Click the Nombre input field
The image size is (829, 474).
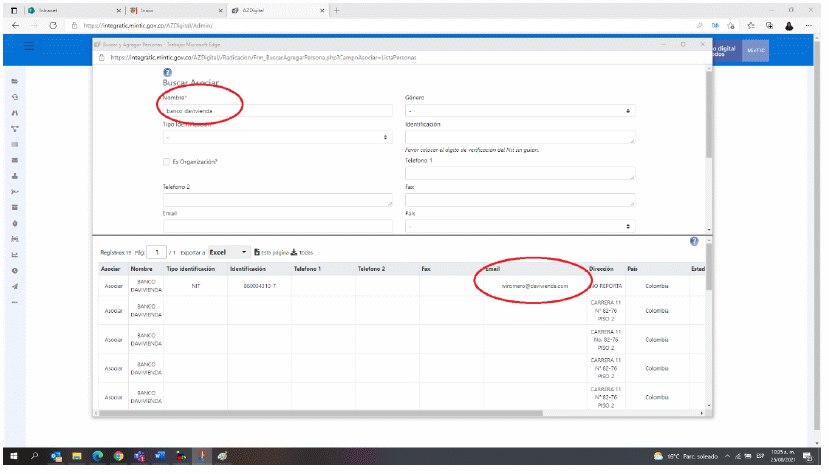coord(278,110)
